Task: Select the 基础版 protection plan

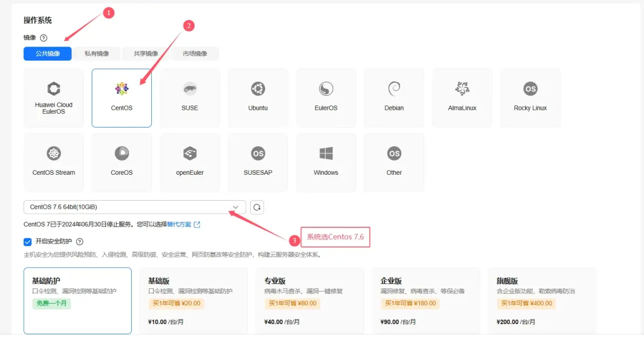Action: (194, 301)
